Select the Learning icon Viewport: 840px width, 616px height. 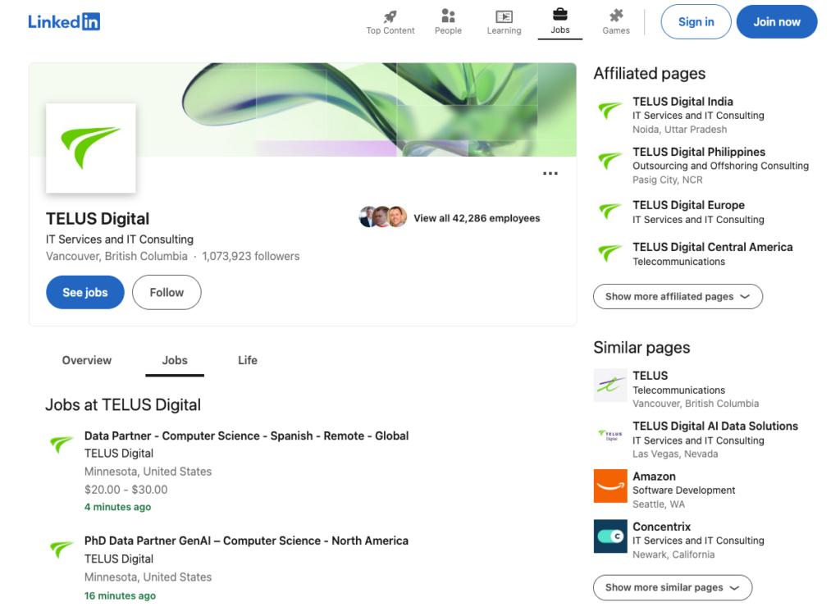(x=504, y=16)
